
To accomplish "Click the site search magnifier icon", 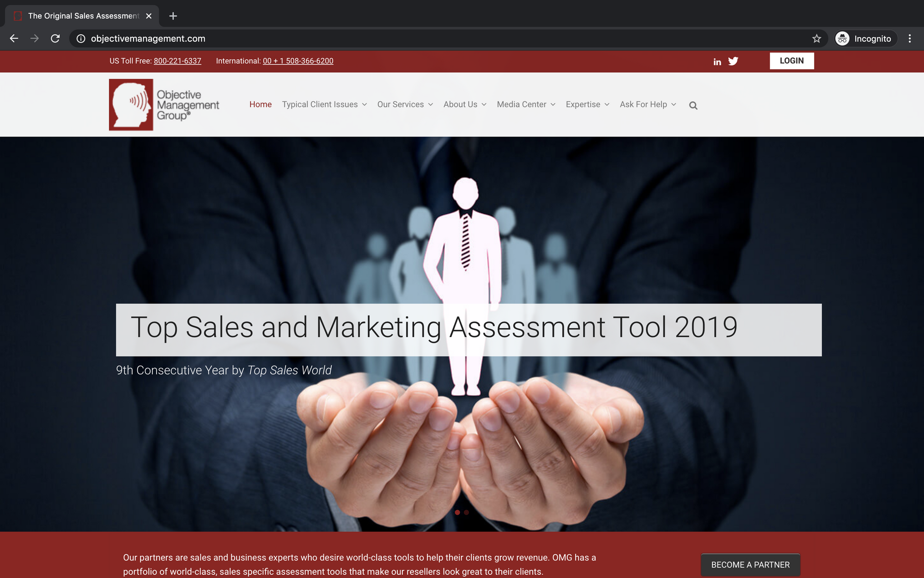I will tap(693, 105).
